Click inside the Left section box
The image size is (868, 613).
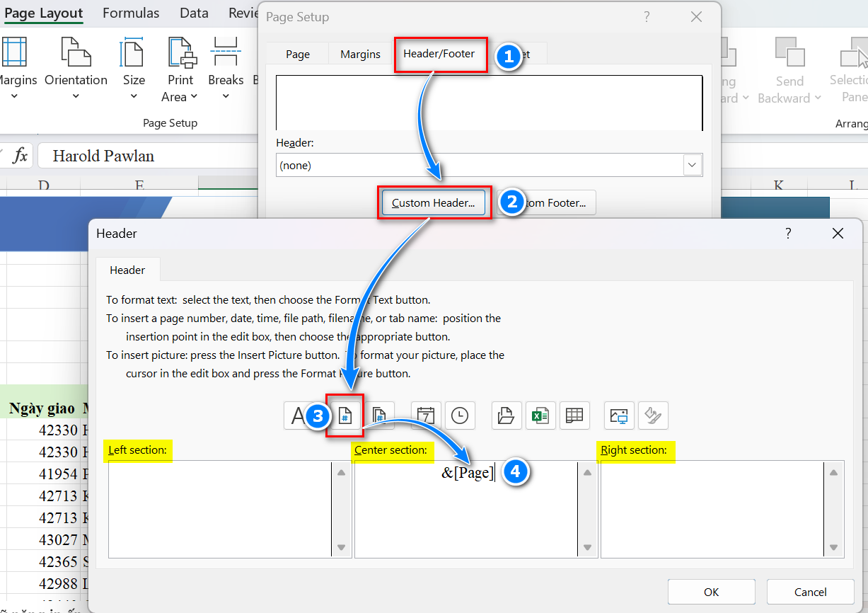coord(219,508)
